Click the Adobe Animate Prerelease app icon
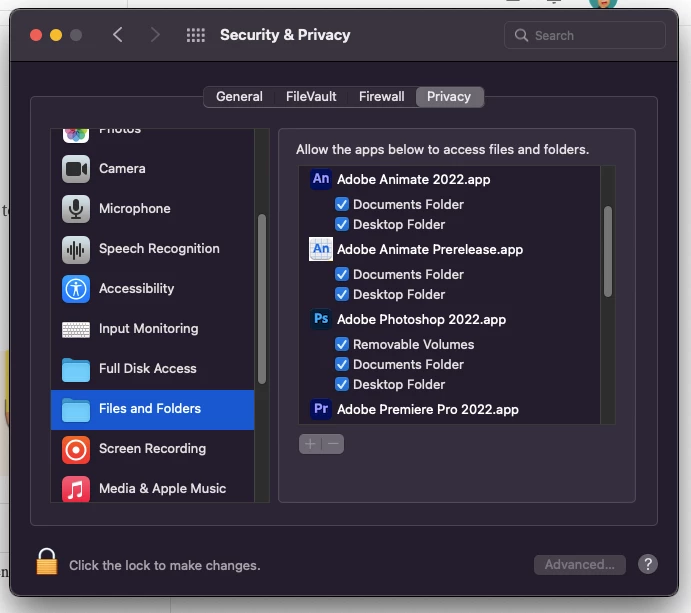This screenshot has height=613, width=691. tap(321, 249)
